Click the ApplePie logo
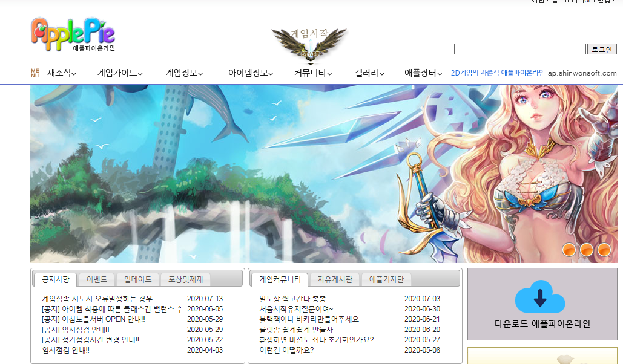Viewport: 623px width, 364px height. 73,34
